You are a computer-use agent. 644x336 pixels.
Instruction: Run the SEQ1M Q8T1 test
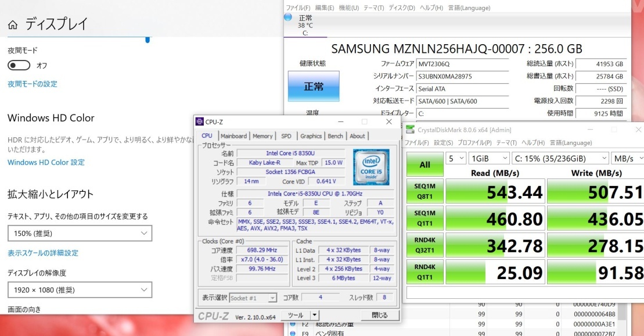424,191
